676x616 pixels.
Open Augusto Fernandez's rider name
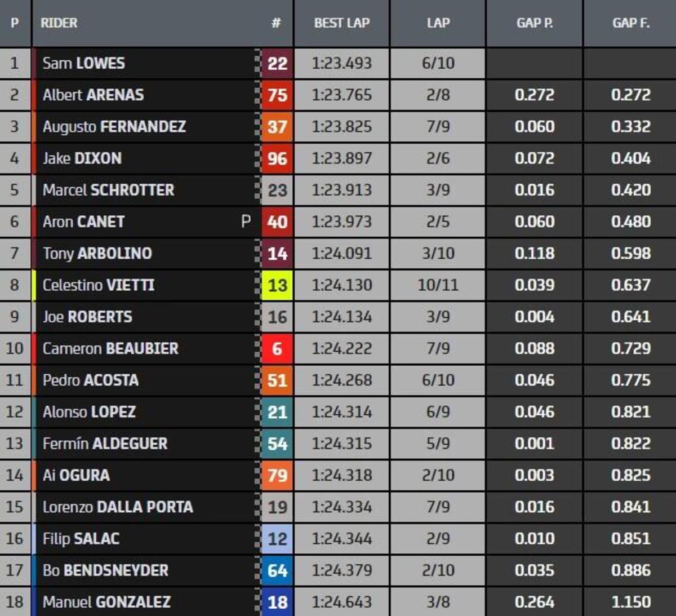114,127
